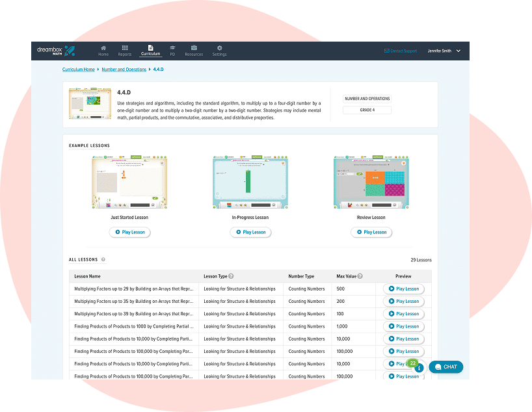Play the Review Lesson

[371, 232]
